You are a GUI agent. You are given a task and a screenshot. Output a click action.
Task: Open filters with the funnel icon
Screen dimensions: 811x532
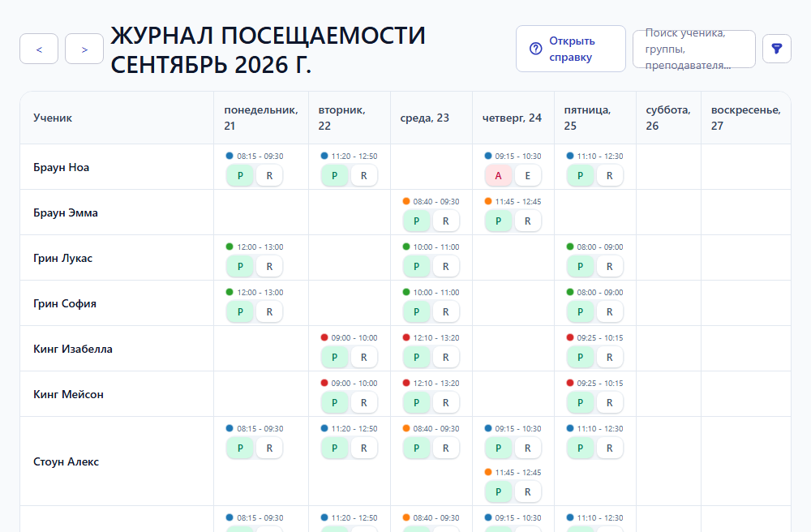pyautogui.click(x=776, y=49)
